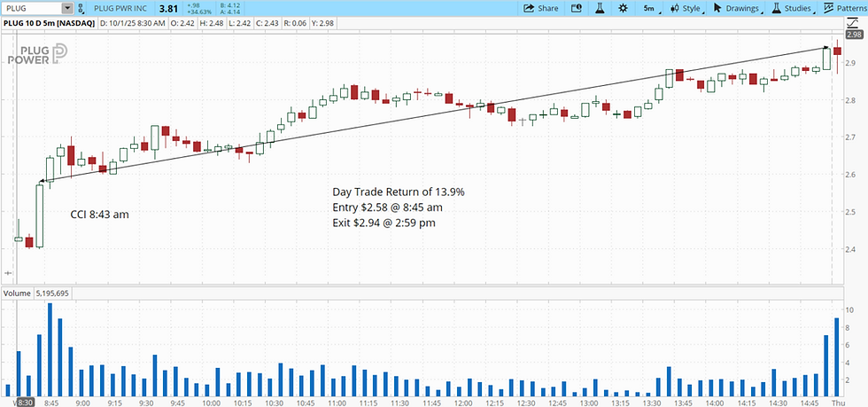Click the CCI 8:43 am chart note
Image resolution: width=868 pixels, height=407 pixels.
[x=99, y=215]
